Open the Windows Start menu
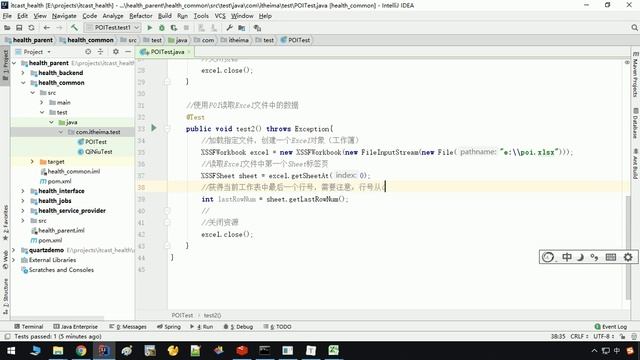 click(11, 351)
